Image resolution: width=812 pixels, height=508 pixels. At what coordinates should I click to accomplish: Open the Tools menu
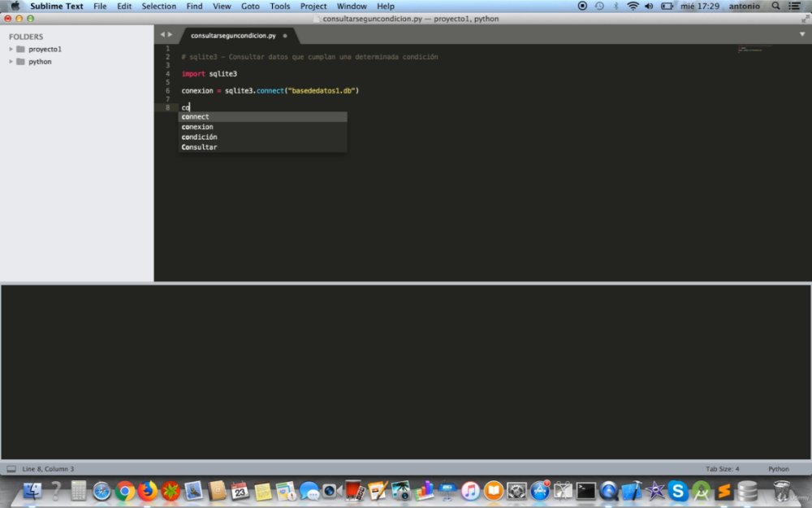click(279, 7)
